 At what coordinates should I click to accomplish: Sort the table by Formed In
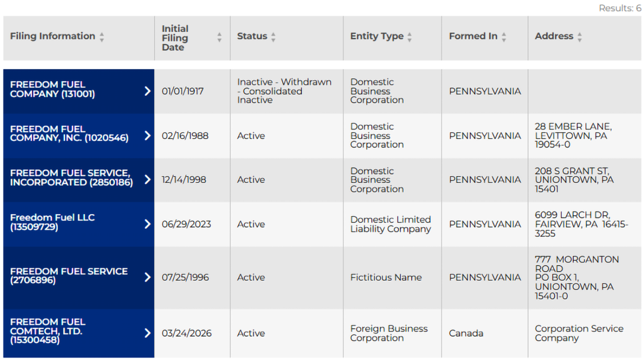pyautogui.click(x=504, y=37)
